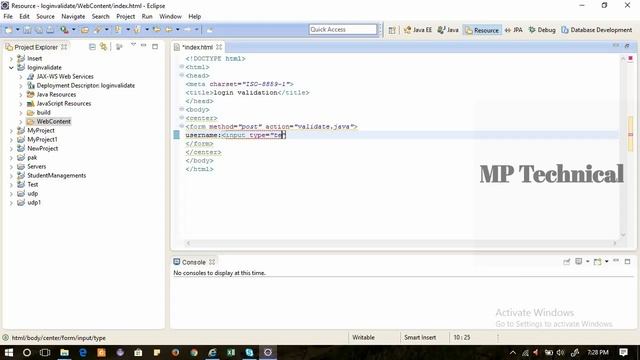Click the Open Perspective icon
Image resolution: width=640 pixels, height=360 pixels.
click(x=392, y=30)
